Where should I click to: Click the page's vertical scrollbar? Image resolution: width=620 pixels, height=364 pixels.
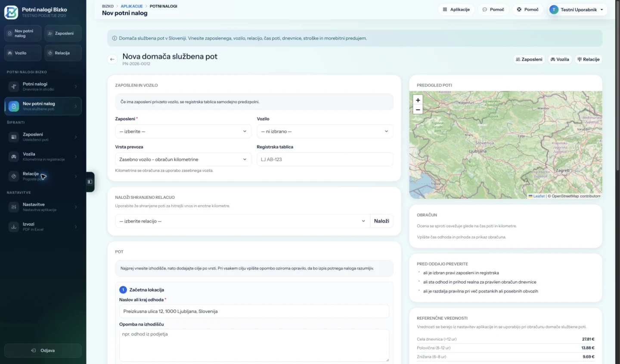click(x=618, y=86)
